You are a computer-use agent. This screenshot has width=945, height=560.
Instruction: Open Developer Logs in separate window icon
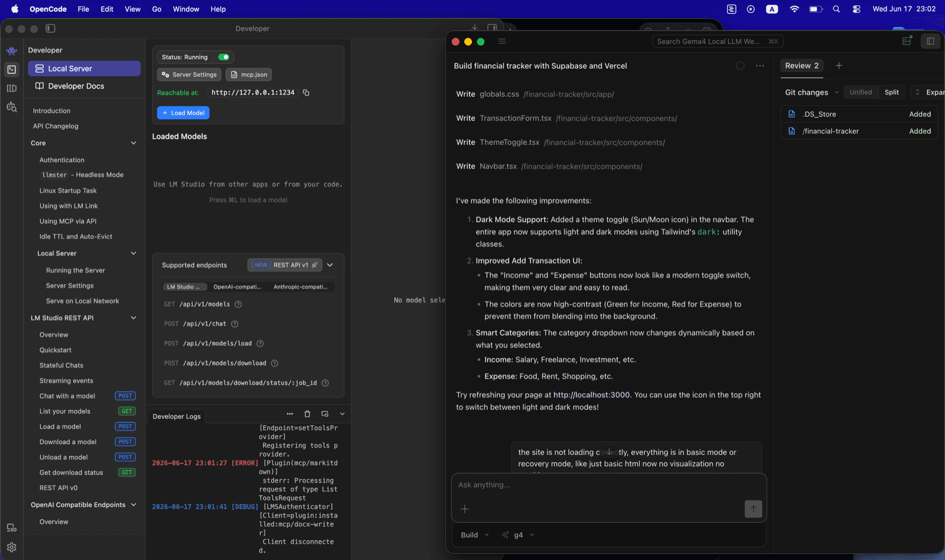tap(325, 414)
